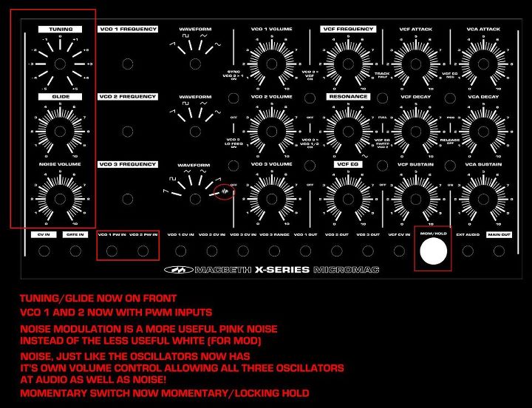Toggle the SYNC VCO 2>1 switch
532x408 pixels.
(233, 98)
